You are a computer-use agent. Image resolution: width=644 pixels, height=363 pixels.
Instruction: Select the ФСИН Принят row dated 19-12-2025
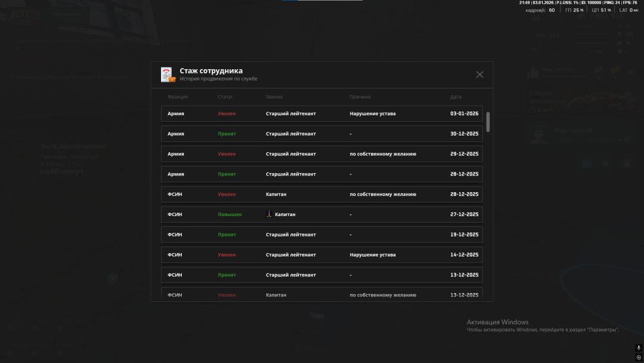[x=321, y=235]
